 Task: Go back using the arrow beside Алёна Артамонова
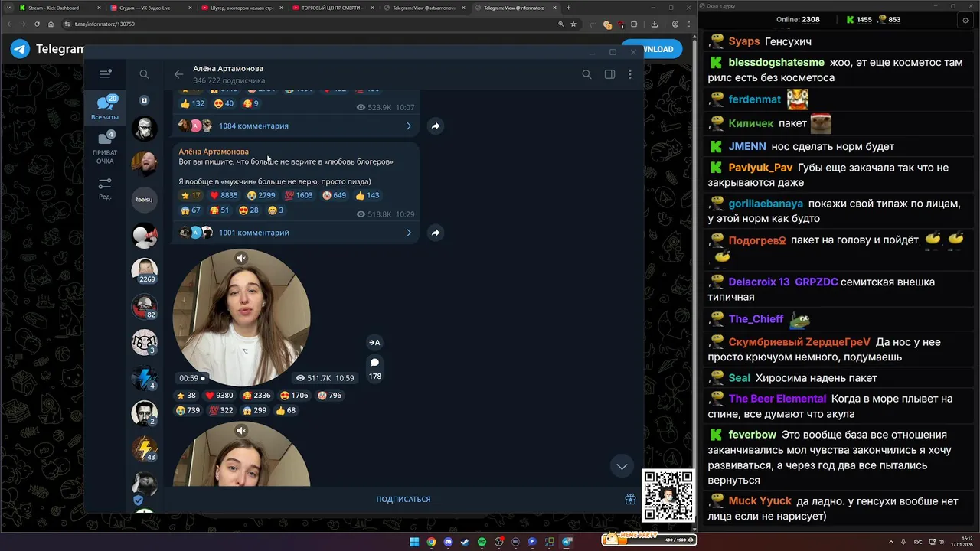[x=178, y=74]
